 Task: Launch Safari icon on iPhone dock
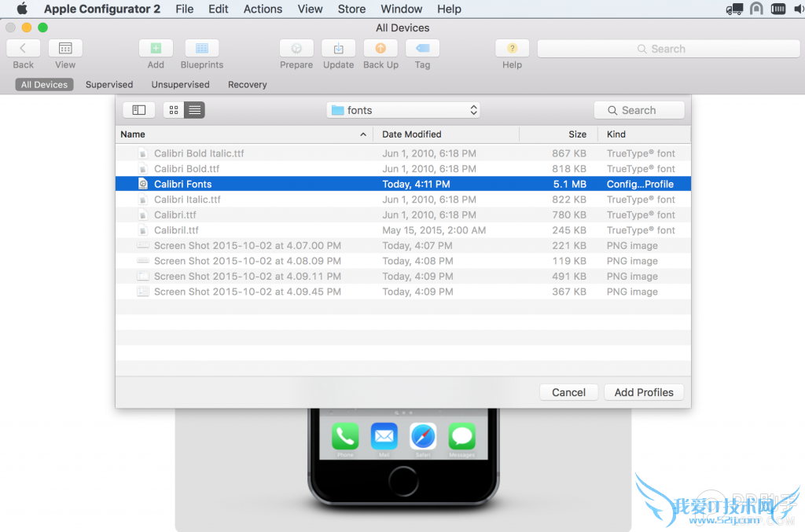pos(423,436)
